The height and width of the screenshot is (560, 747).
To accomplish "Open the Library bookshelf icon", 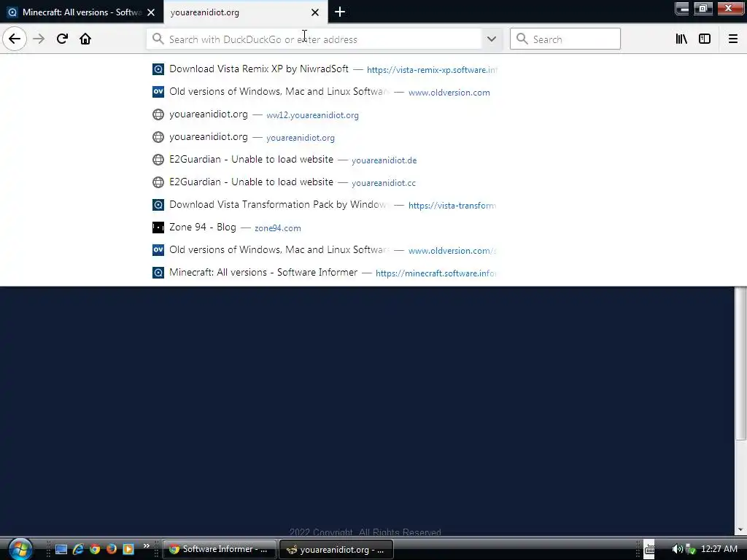I will click(x=681, y=39).
